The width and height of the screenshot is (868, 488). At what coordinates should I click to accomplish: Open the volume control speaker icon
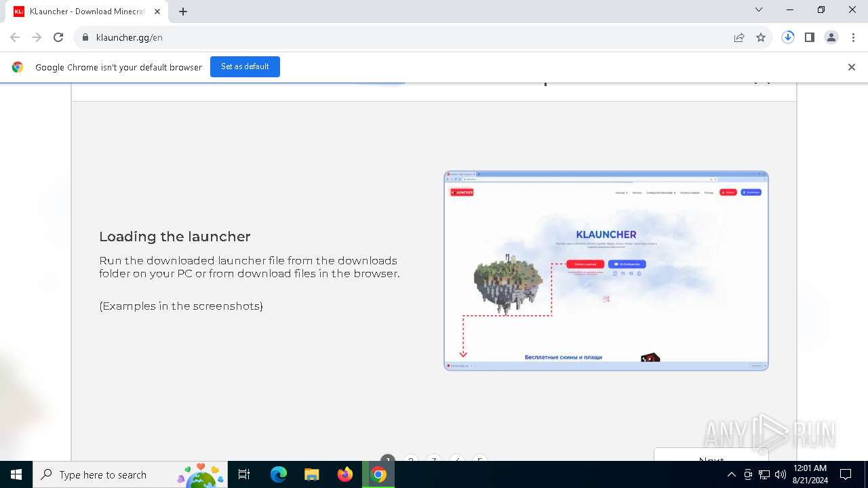click(x=781, y=474)
